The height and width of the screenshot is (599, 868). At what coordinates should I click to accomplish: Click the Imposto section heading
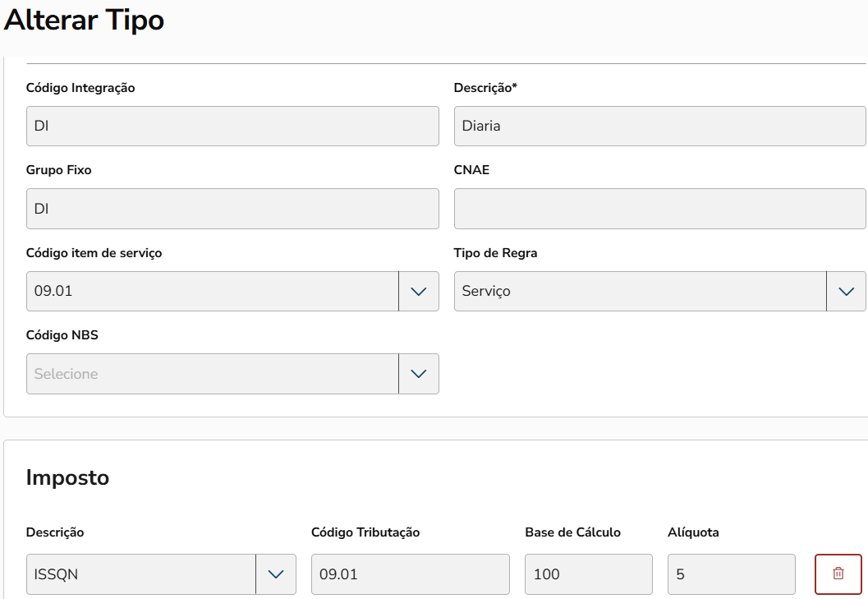click(x=67, y=477)
